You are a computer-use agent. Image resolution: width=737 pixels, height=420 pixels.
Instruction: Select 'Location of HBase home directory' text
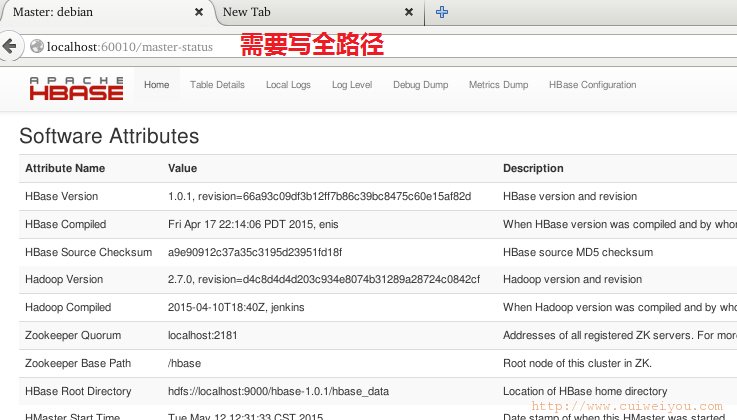click(x=585, y=391)
